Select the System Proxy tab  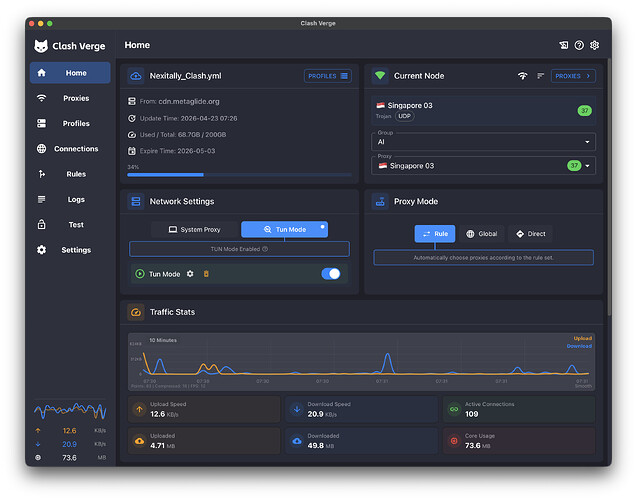coord(195,229)
